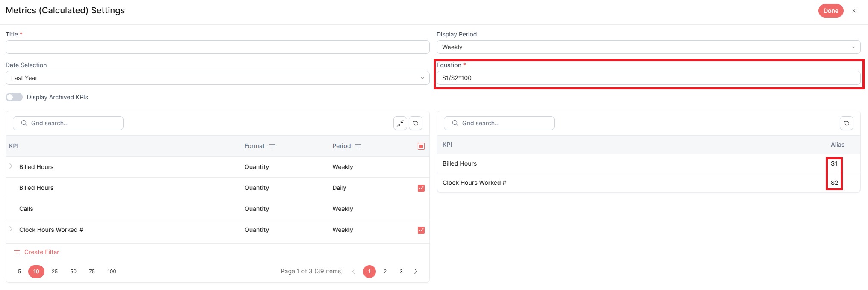
Task: Toggle Display Archived KPIs switch
Action: [x=14, y=97]
